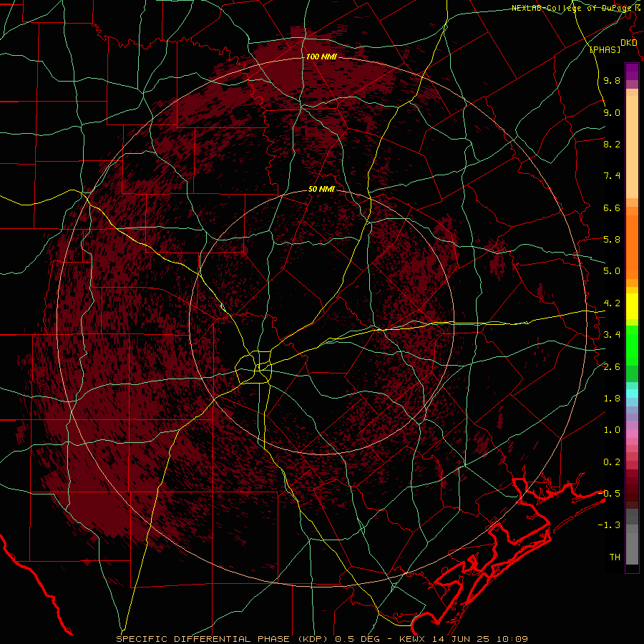Pick the purple segment at the top of the color bar
This screenshot has height=644, width=644.
pyautogui.click(x=632, y=72)
